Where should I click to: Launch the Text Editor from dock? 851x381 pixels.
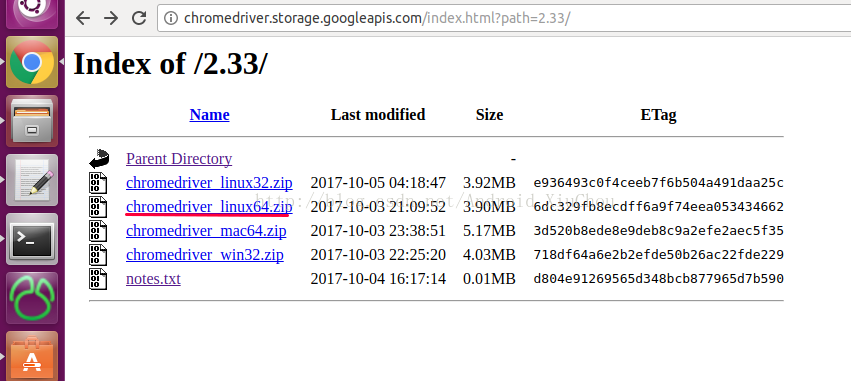[x=32, y=180]
